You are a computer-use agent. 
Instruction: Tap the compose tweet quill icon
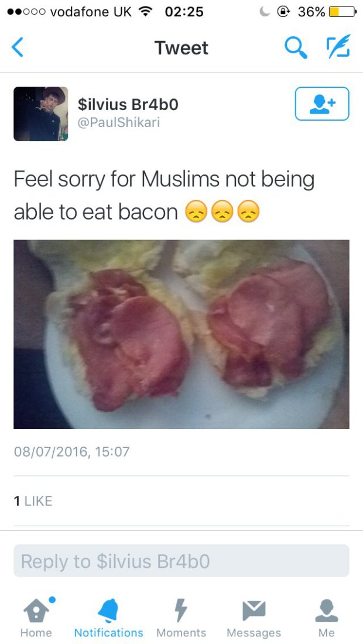click(x=338, y=46)
